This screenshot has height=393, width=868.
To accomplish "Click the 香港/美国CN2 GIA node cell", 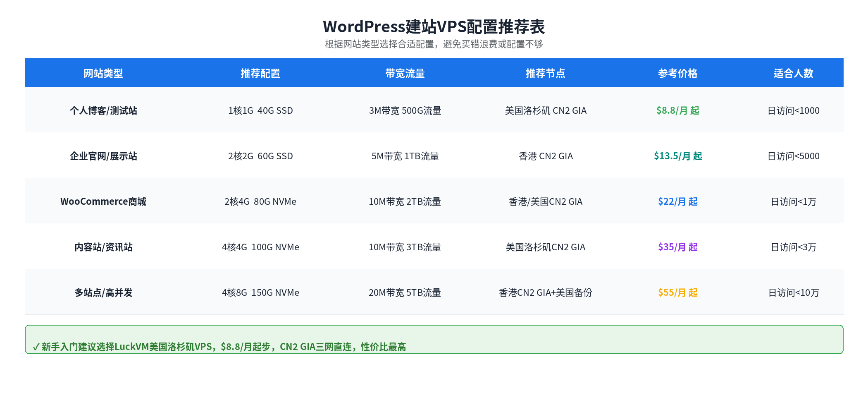I will [546, 201].
